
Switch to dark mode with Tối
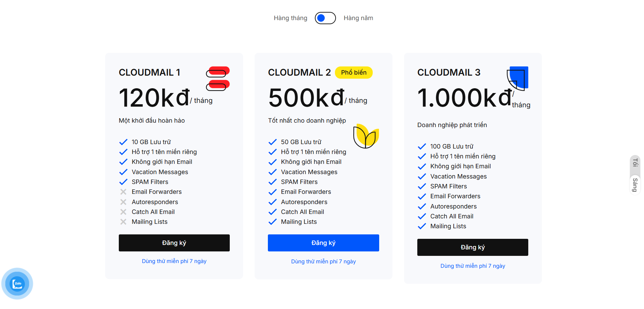pyautogui.click(x=635, y=163)
